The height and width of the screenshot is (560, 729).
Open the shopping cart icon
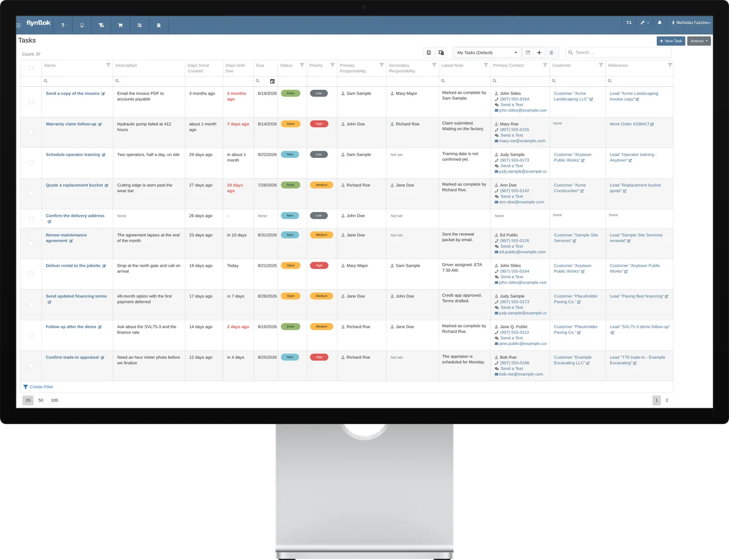120,26
